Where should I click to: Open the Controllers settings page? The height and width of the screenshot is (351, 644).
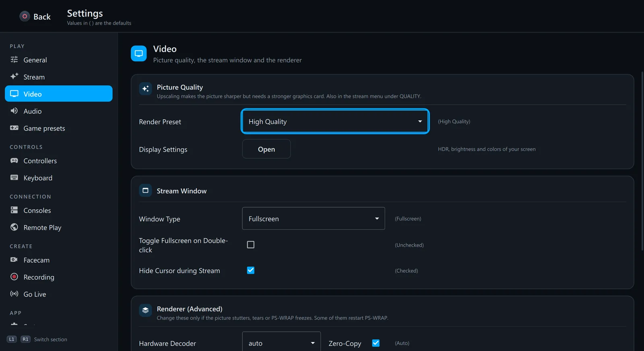click(x=59, y=161)
